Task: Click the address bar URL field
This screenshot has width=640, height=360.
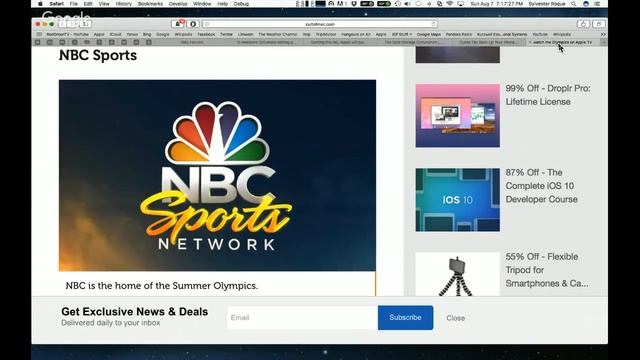Action: [x=320, y=24]
